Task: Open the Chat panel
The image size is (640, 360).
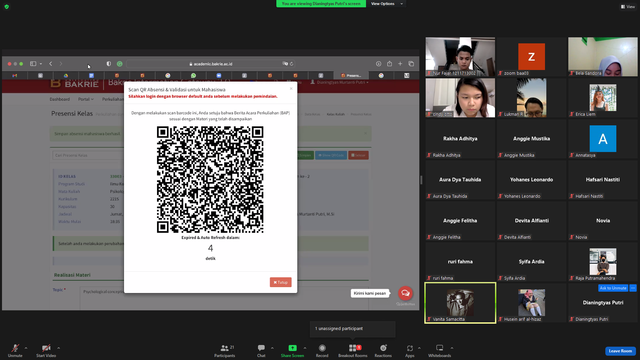Action: click(x=261, y=350)
